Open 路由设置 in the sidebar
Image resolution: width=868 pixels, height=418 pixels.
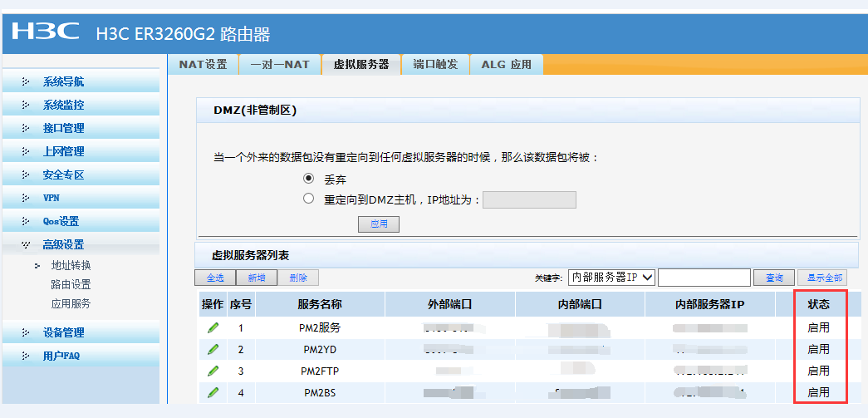tap(71, 284)
